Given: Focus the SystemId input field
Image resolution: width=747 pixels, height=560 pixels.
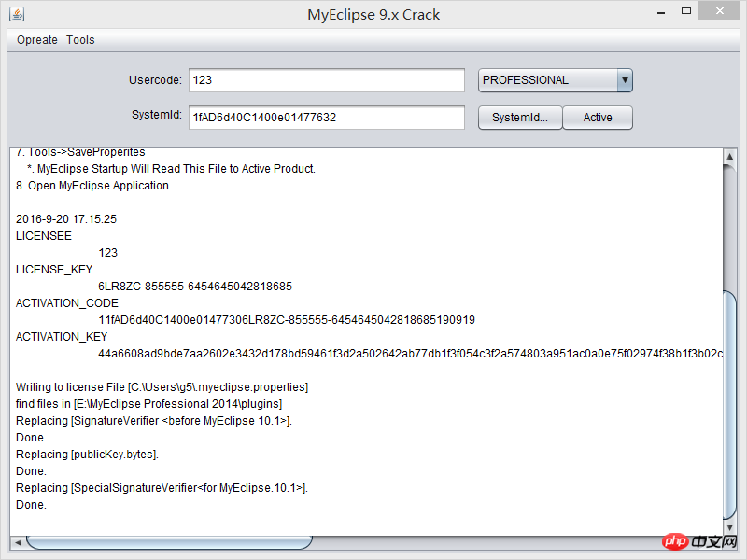Looking at the screenshot, I should tap(326, 118).
